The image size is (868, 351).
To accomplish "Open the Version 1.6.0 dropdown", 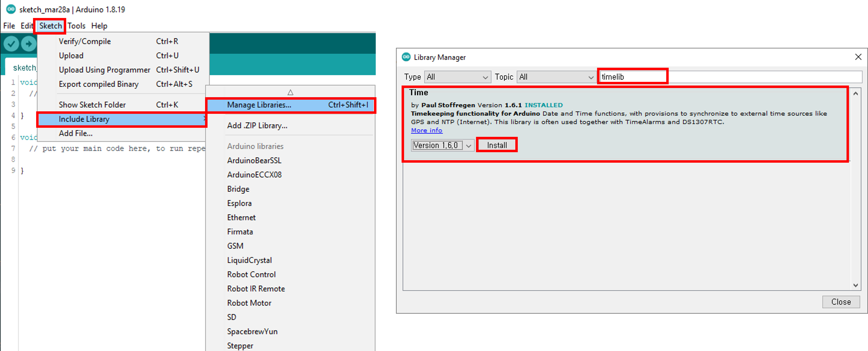I will (442, 145).
